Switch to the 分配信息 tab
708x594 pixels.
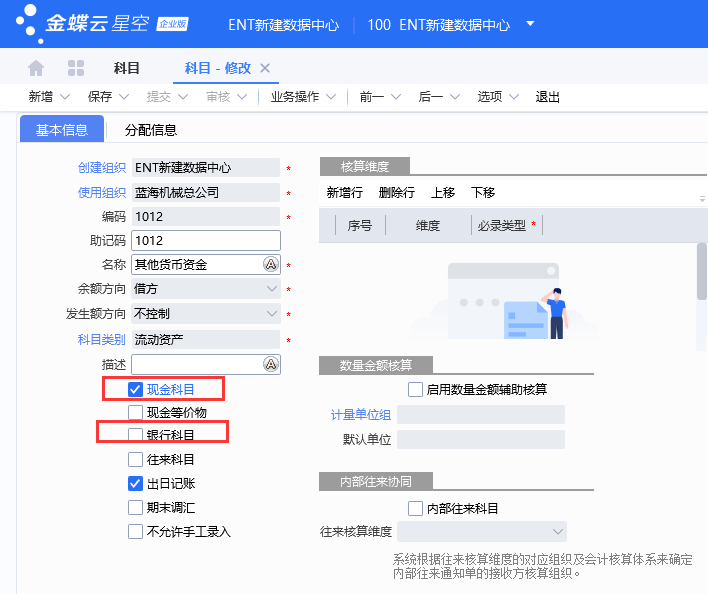151,130
